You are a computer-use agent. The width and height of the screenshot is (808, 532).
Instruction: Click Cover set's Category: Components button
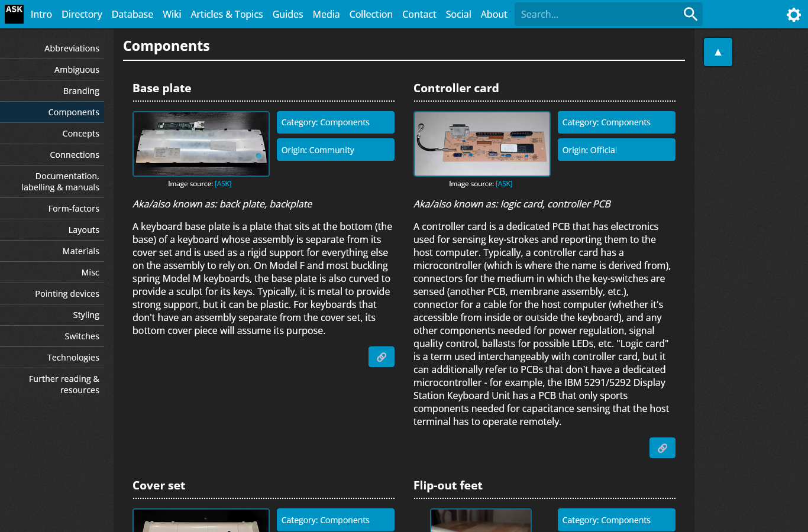pyautogui.click(x=335, y=520)
